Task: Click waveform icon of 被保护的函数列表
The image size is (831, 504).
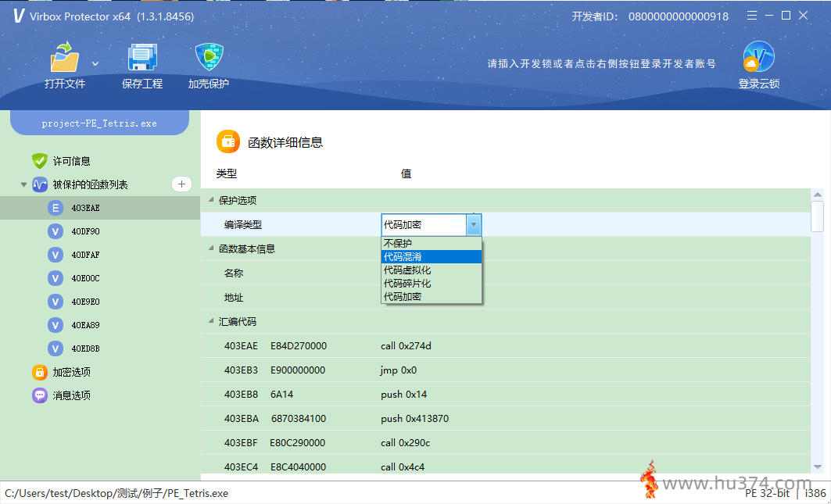Action: click(x=40, y=184)
